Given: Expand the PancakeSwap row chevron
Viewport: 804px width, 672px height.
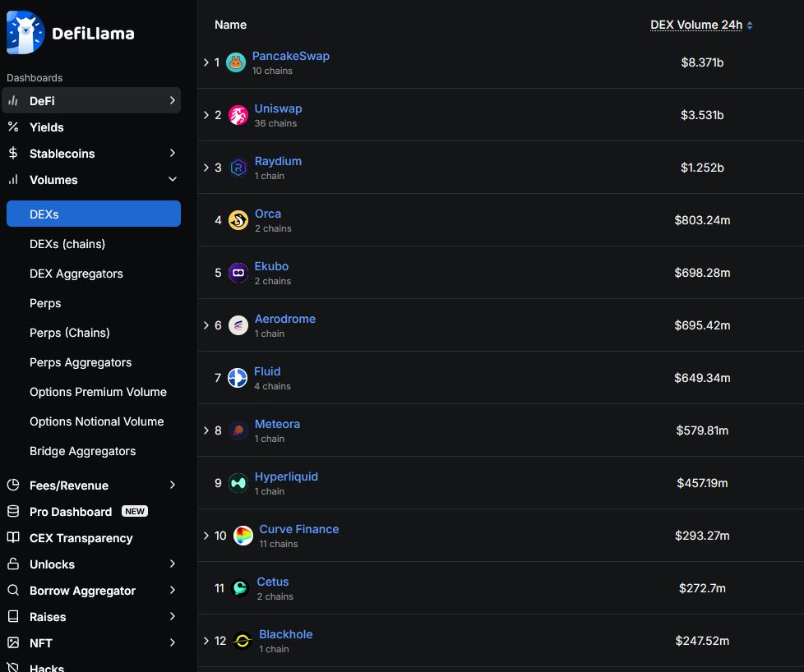Looking at the screenshot, I should 206,62.
